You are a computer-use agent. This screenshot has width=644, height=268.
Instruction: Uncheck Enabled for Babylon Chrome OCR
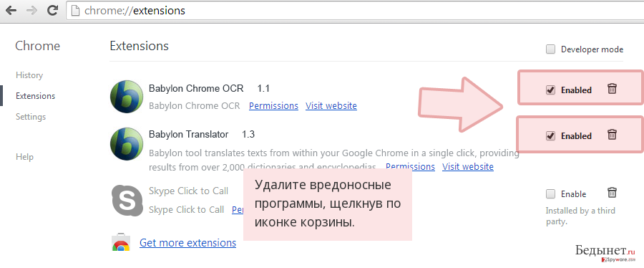coord(550,90)
